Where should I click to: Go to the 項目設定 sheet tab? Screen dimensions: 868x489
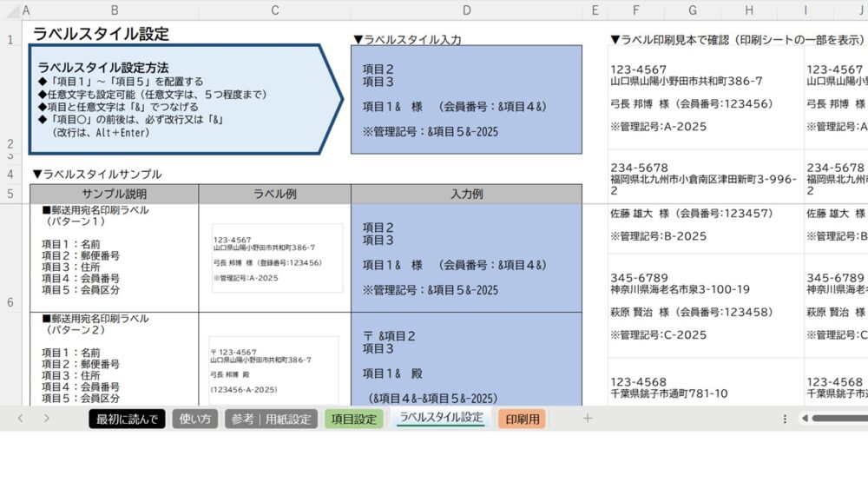(353, 420)
